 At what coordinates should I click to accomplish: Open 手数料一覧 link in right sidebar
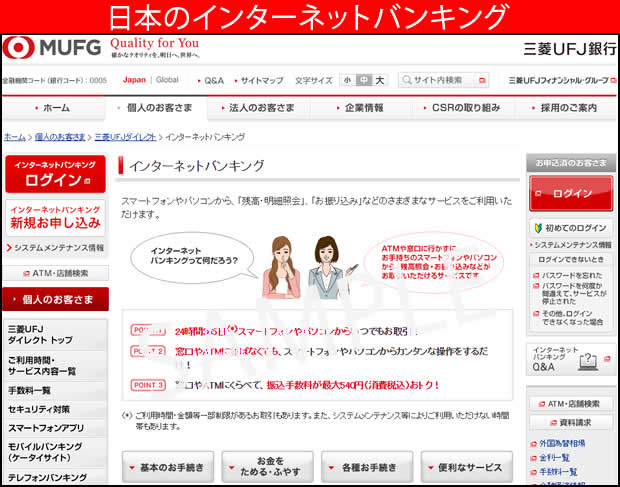[x=558, y=472]
